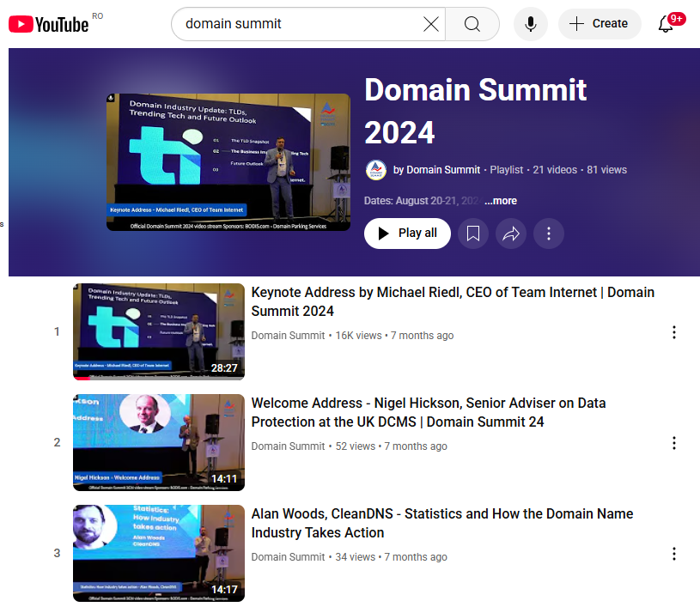Play the Alan Woods CleanDNS video thumbnail
The height and width of the screenshot is (613, 700).
click(159, 553)
